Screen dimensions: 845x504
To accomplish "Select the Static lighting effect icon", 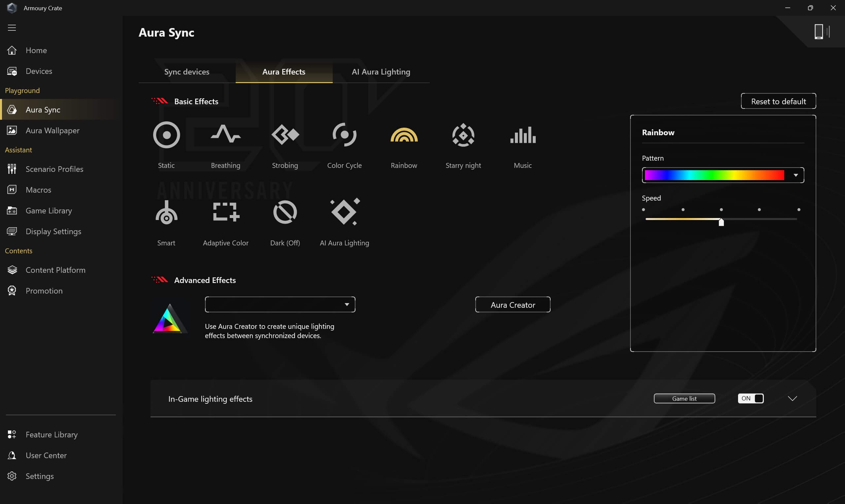I will click(166, 135).
